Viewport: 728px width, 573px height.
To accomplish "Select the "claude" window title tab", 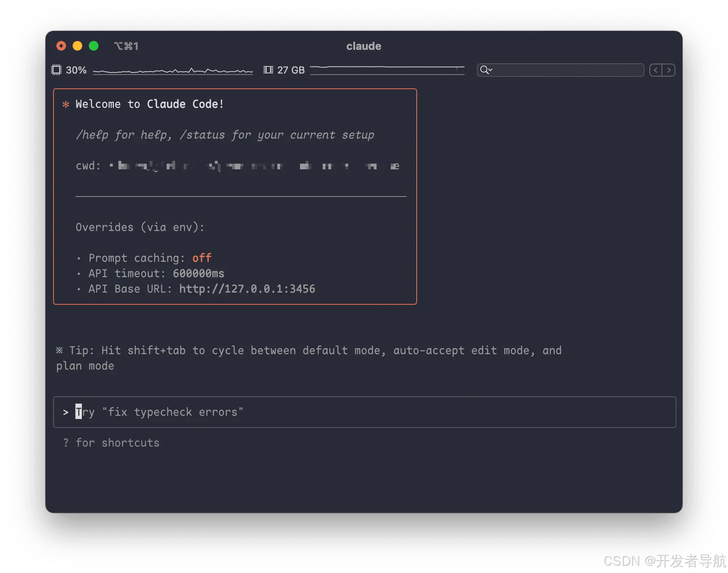I will (x=363, y=46).
